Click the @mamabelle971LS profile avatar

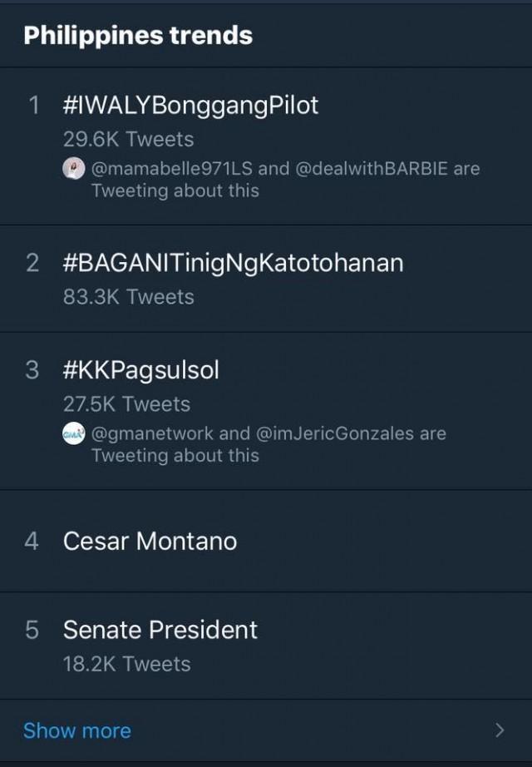[73, 168]
